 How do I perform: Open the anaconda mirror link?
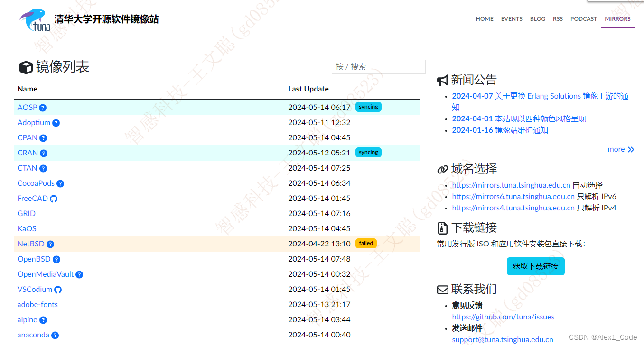33,335
